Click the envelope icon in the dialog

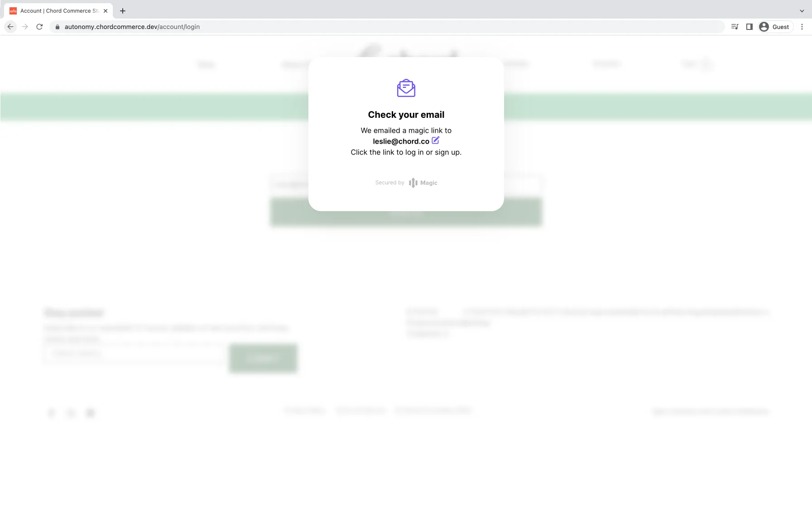(406, 88)
